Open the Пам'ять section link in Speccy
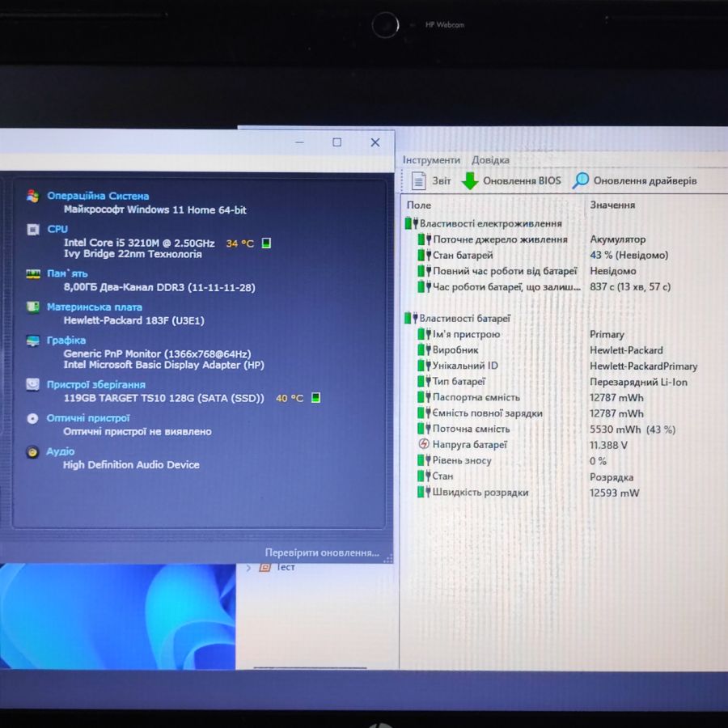The width and height of the screenshot is (728, 728). tap(67, 273)
